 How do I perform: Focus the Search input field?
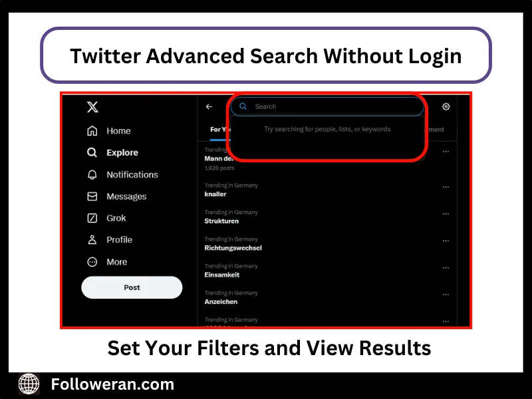pyautogui.click(x=327, y=106)
